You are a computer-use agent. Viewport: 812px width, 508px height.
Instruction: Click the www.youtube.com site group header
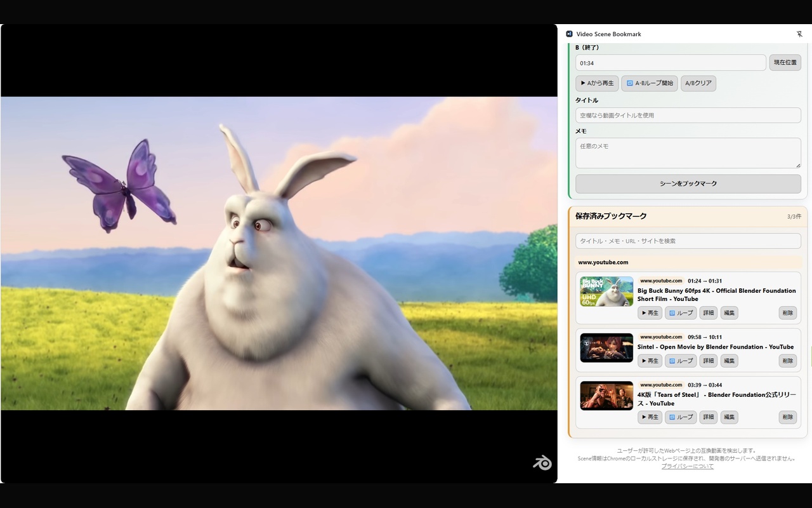(x=688, y=262)
